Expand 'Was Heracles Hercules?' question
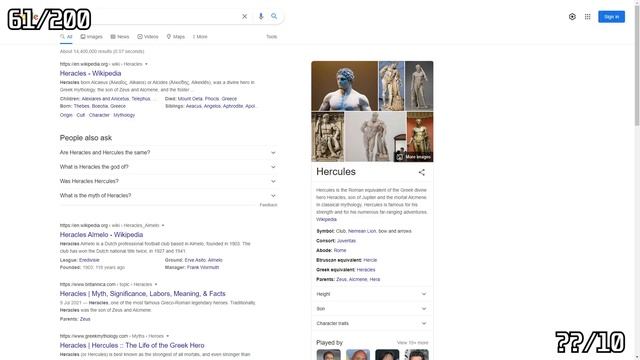Viewport: 640px width, 360px height. 168,181
